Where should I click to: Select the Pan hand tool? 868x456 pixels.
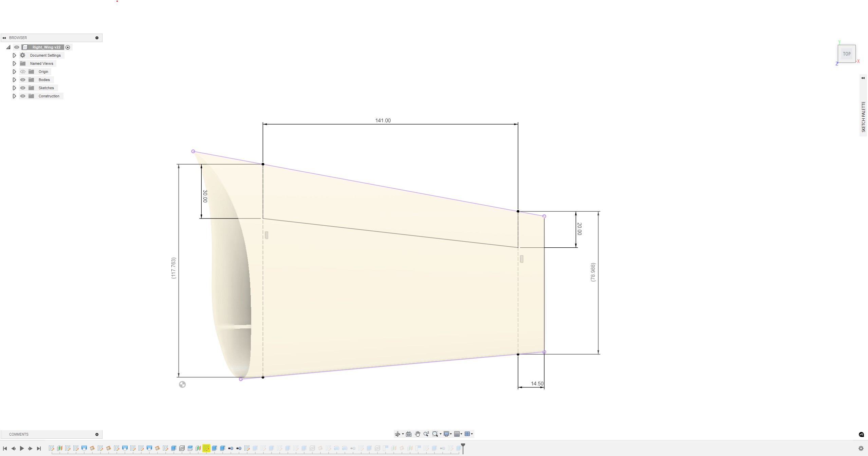click(418, 434)
